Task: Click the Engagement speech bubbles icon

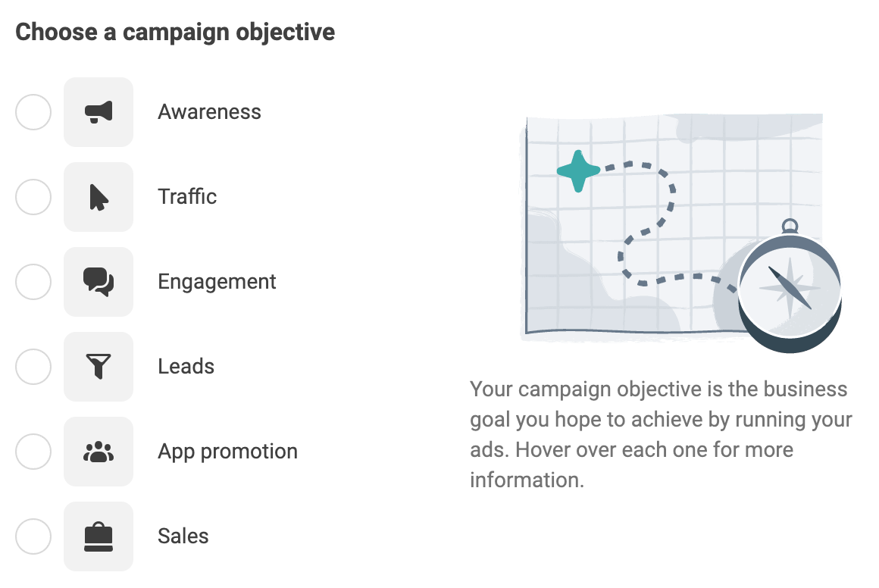Action: tap(99, 282)
